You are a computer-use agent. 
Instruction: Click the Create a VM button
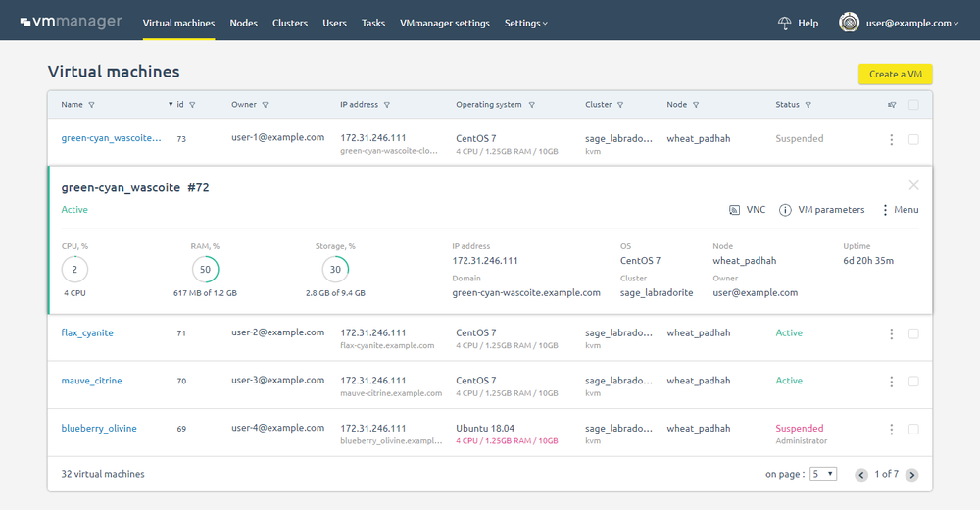click(x=895, y=74)
